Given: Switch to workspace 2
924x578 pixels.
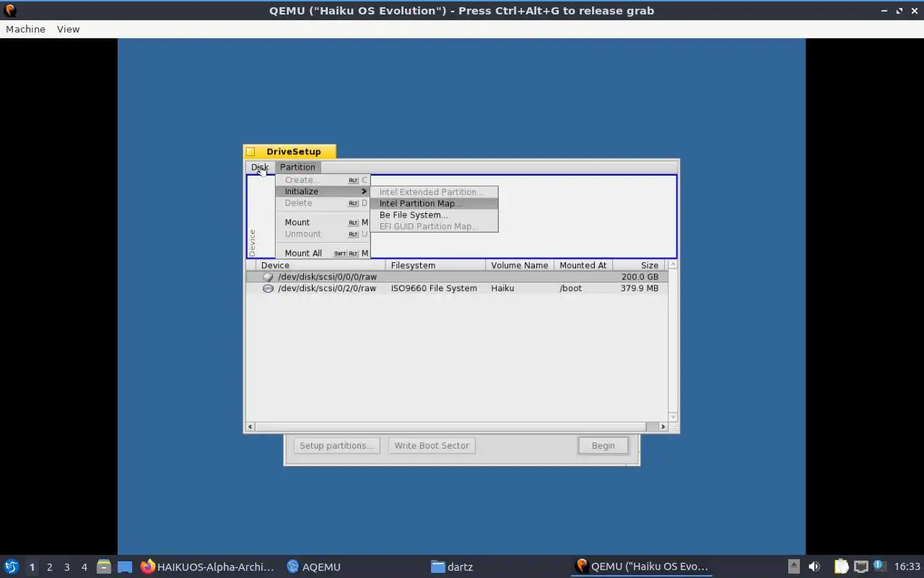Looking at the screenshot, I should click(49, 567).
